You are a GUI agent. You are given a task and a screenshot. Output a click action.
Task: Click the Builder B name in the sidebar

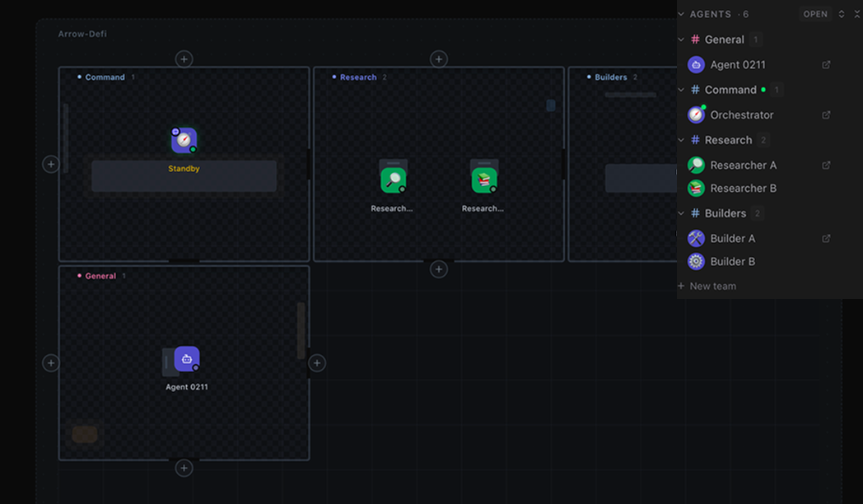click(733, 261)
